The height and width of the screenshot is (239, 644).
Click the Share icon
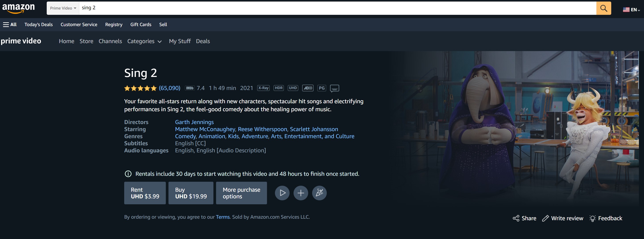pos(516,218)
